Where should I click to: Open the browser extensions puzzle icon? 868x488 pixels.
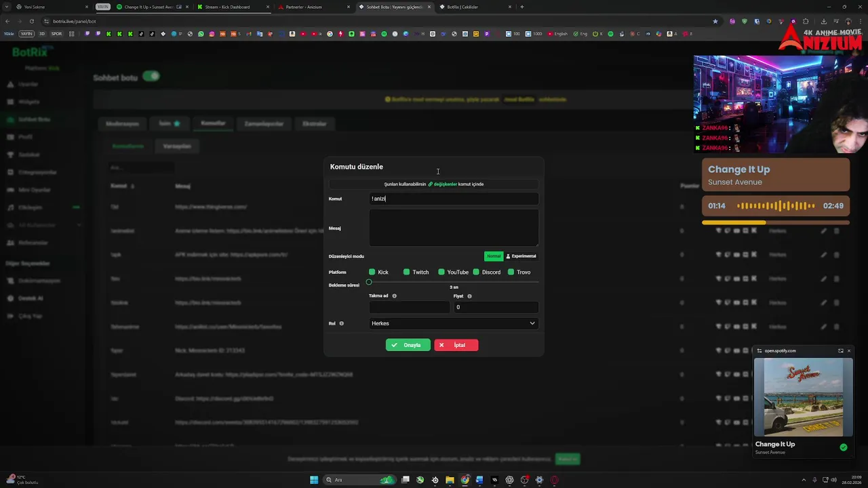click(806, 21)
